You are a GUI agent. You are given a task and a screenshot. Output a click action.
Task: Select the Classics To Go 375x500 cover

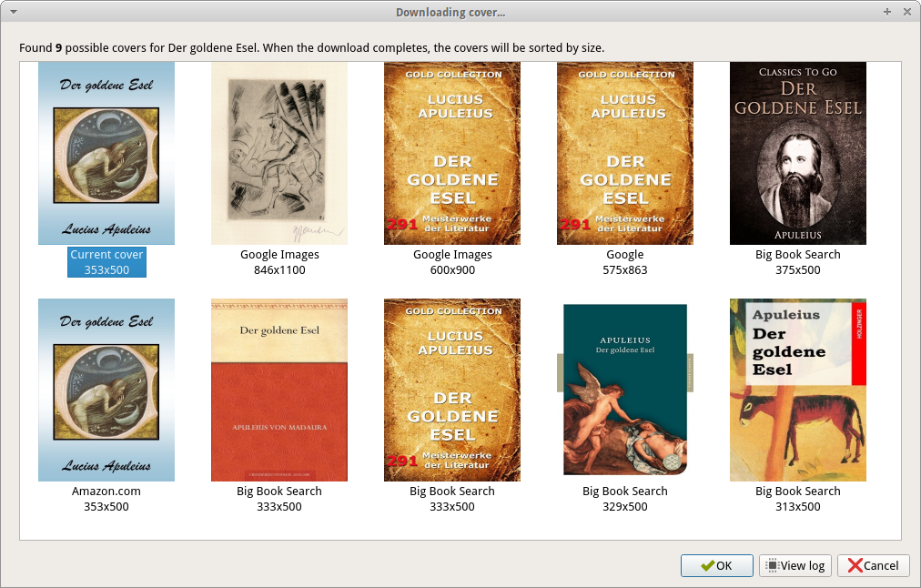[x=797, y=153]
